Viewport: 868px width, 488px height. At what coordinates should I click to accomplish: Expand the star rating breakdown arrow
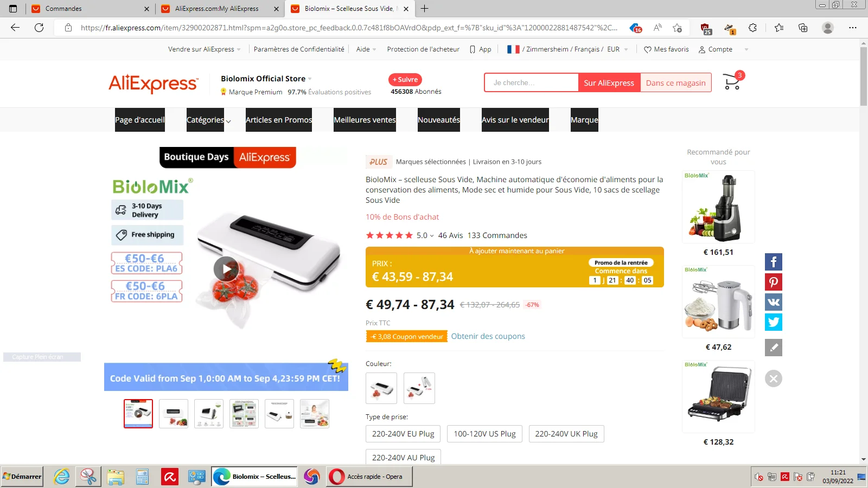[x=432, y=236]
